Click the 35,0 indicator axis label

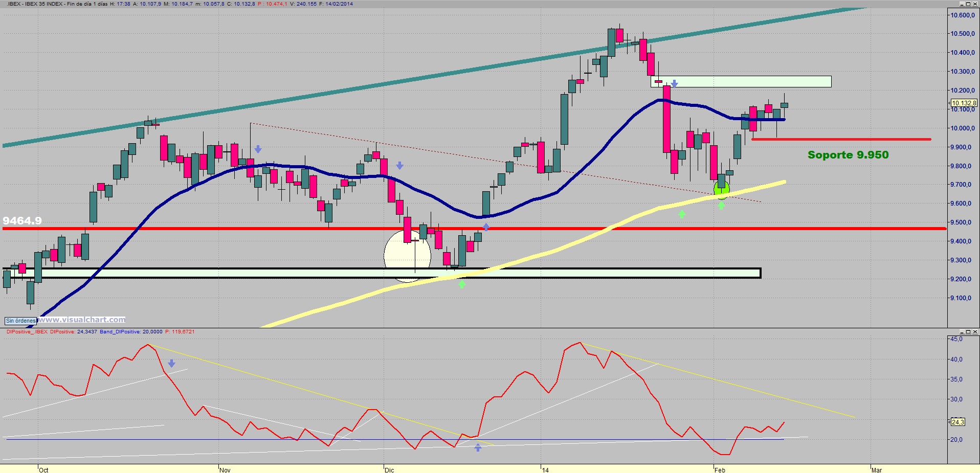956,379
